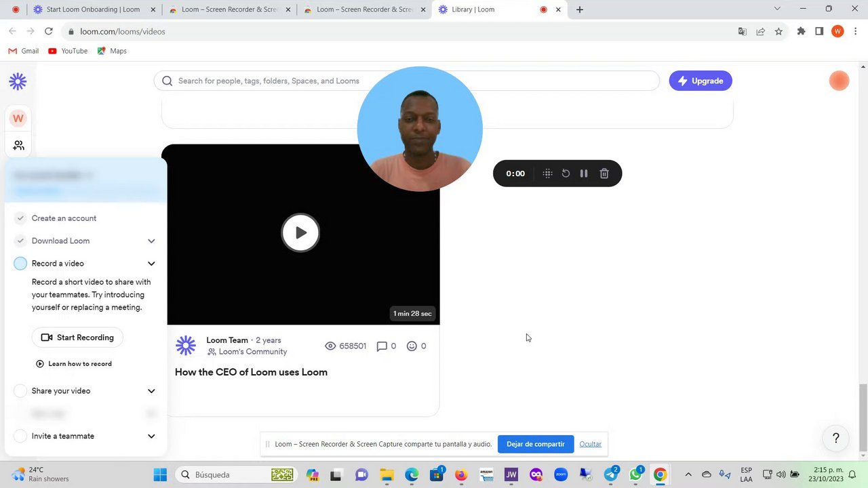Open the W workspace avatar
This screenshot has width=868, height=488.
(x=18, y=118)
